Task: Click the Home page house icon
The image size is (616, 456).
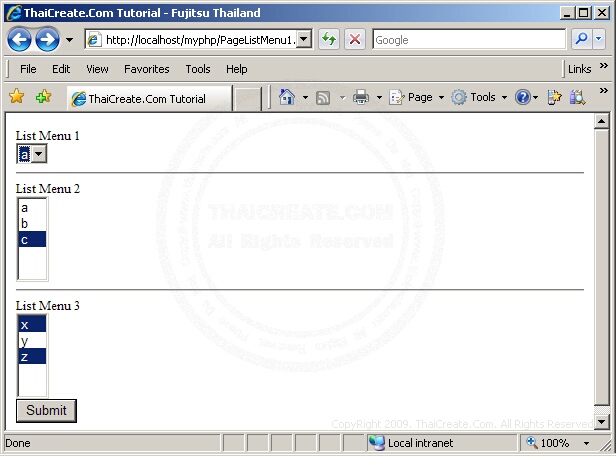Action: point(287,97)
